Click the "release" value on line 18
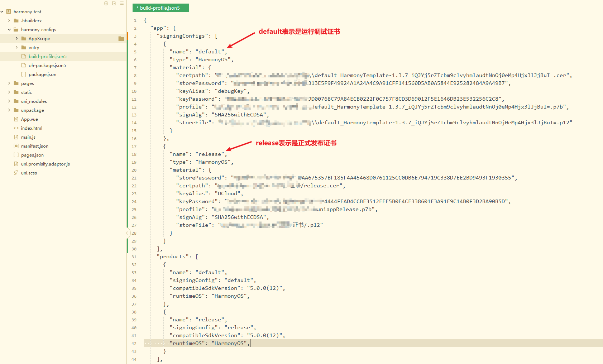This screenshot has width=603, height=364. pyautogui.click(x=210, y=154)
